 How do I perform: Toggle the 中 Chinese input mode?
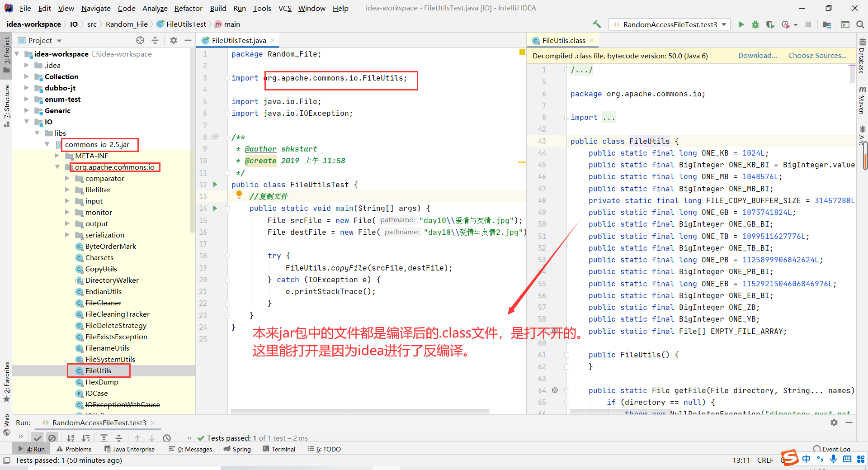[x=807, y=459]
